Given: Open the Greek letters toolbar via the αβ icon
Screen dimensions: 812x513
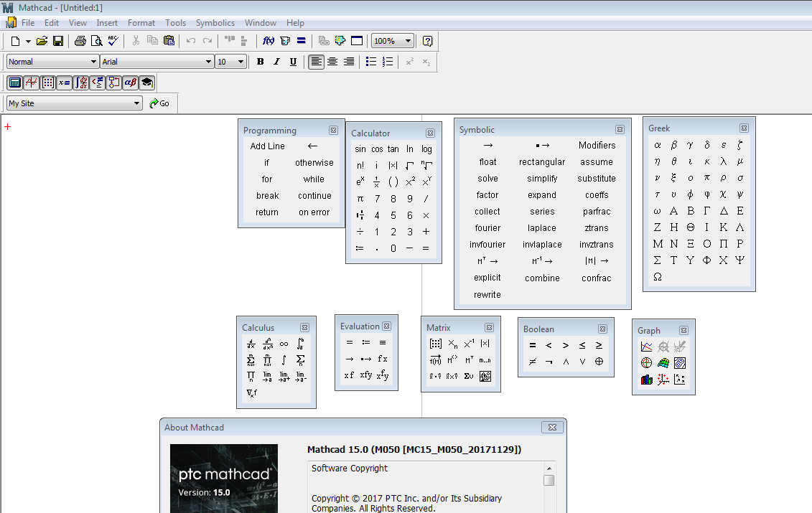Looking at the screenshot, I should (131, 83).
